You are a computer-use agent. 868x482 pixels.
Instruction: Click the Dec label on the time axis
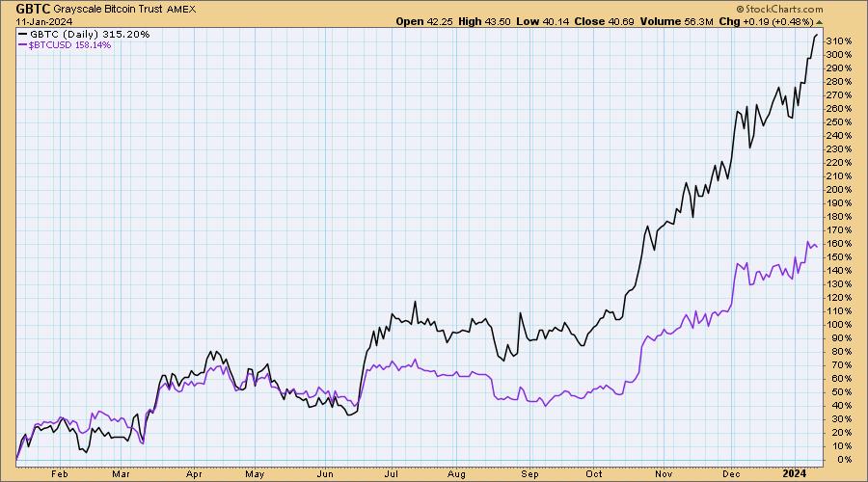pos(731,474)
